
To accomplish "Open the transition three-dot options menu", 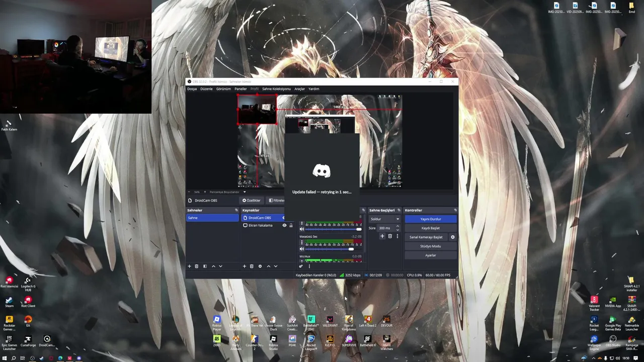I will point(397,236).
